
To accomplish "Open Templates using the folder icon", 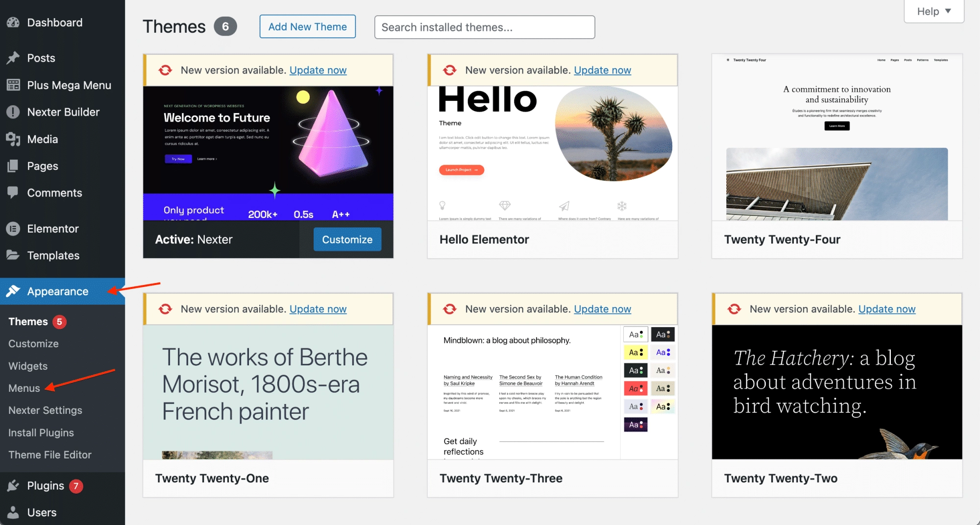I will 13,255.
